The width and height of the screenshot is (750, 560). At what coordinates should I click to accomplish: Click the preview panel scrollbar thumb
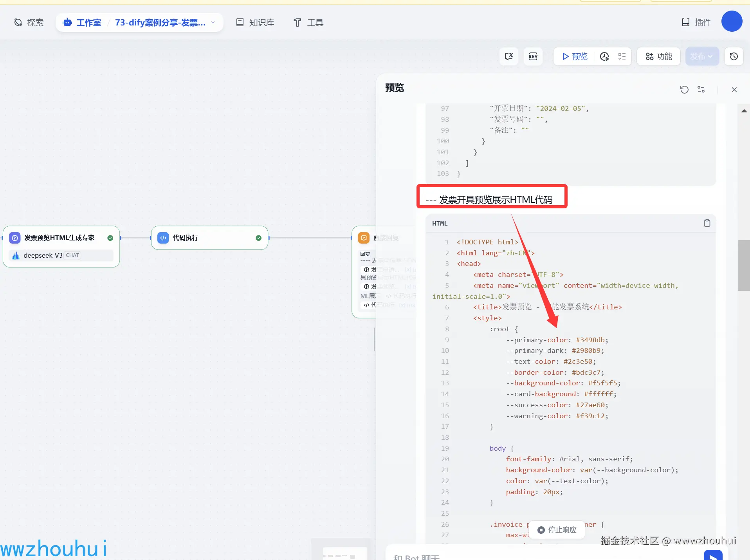tap(744, 265)
